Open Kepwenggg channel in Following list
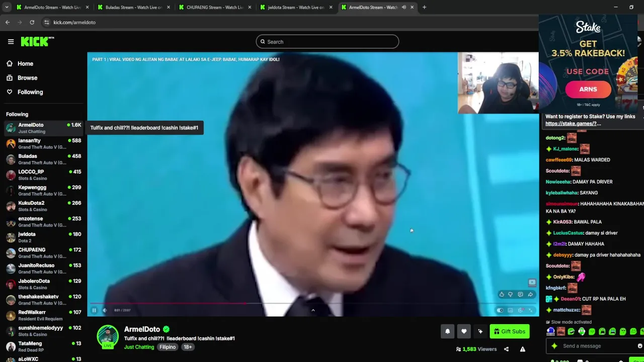Screen dimensions: 644x362 point(43,190)
